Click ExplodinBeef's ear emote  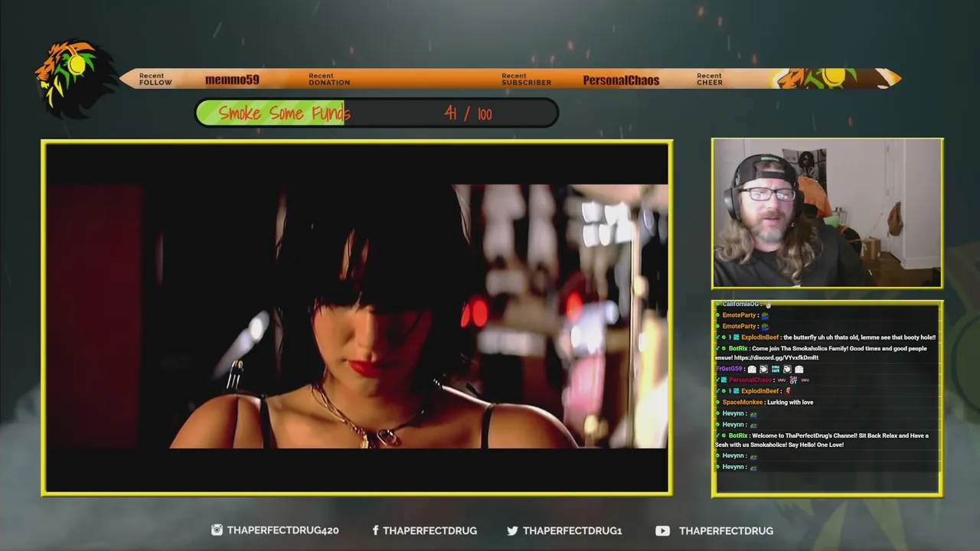pyautogui.click(x=788, y=391)
